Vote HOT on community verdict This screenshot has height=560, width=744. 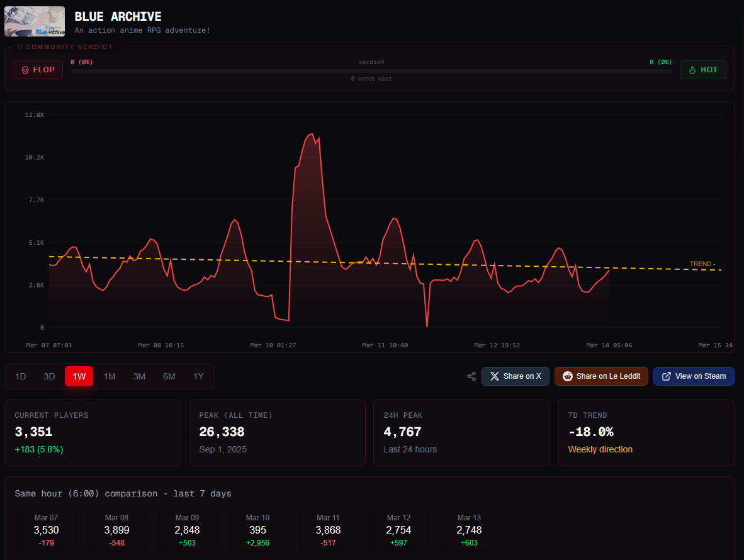pos(702,70)
